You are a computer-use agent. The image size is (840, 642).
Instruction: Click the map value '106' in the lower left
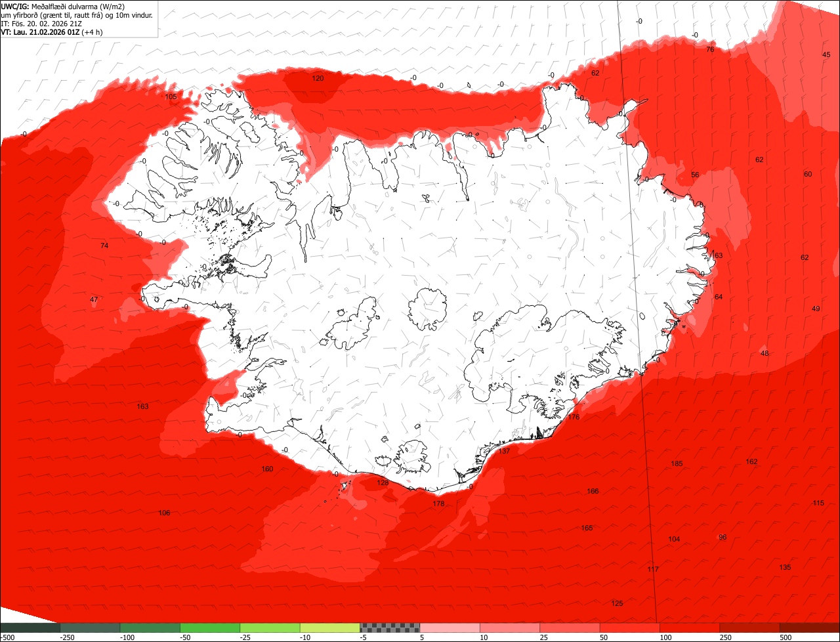[164, 513]
